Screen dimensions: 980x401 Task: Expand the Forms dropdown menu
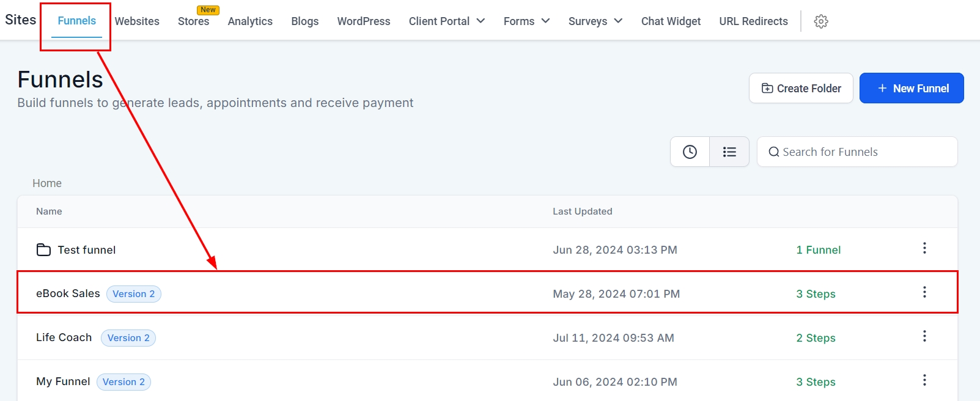tap(526, 21)
